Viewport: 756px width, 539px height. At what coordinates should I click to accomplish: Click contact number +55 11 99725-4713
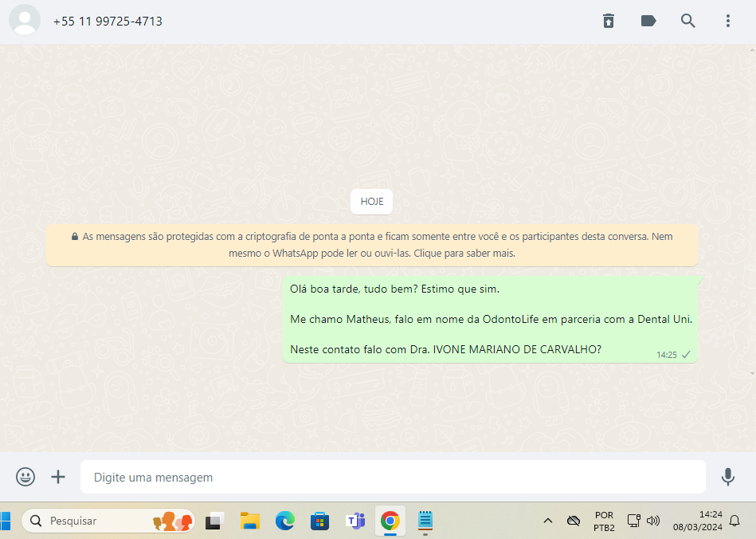click(x=108, y=22)
